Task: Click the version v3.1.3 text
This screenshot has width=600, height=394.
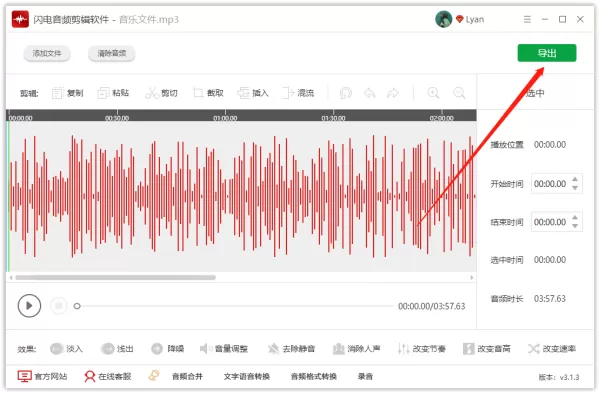Action: (559, 377)
